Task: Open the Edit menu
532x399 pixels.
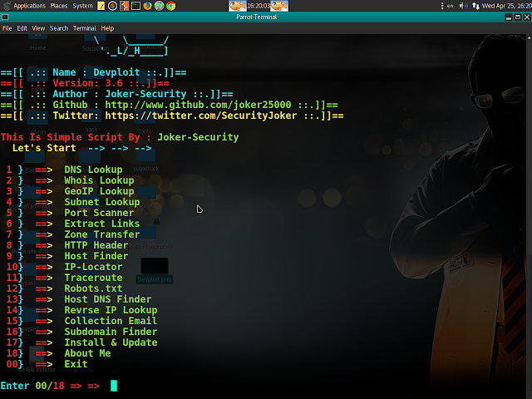Action: tap(22, 28)
